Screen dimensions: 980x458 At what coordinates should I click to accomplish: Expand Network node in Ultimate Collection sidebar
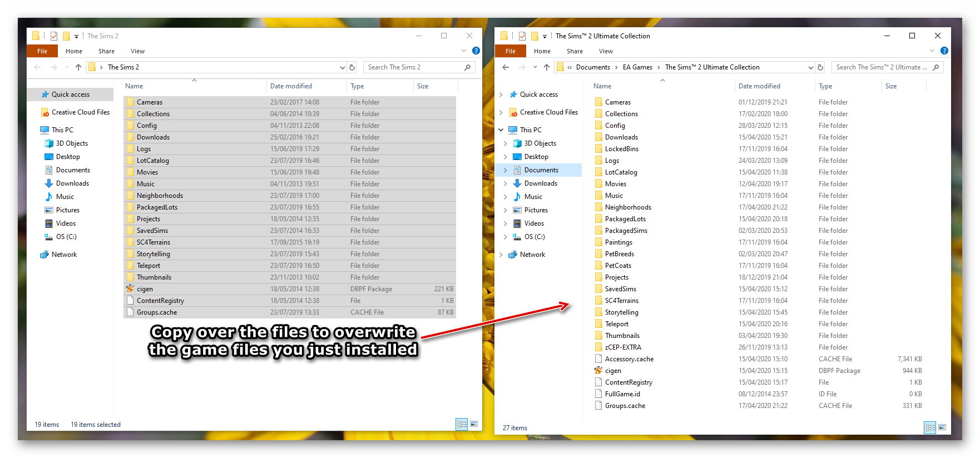501,255
